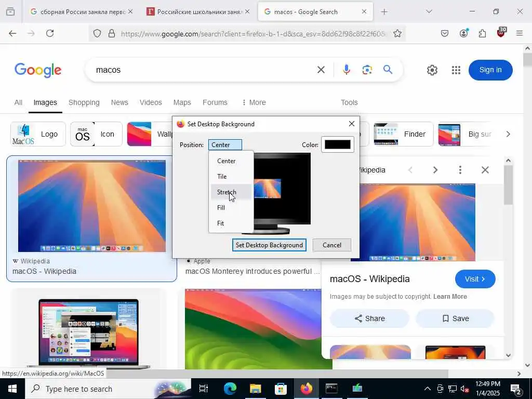Open the black Color picker swatch
This screenshot has width=532, height=399.
[338, 144]
